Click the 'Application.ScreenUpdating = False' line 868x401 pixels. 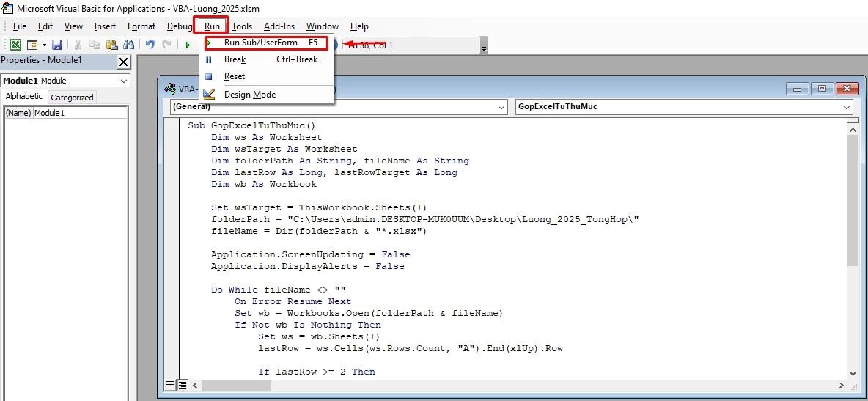click(x=311, y=255)
